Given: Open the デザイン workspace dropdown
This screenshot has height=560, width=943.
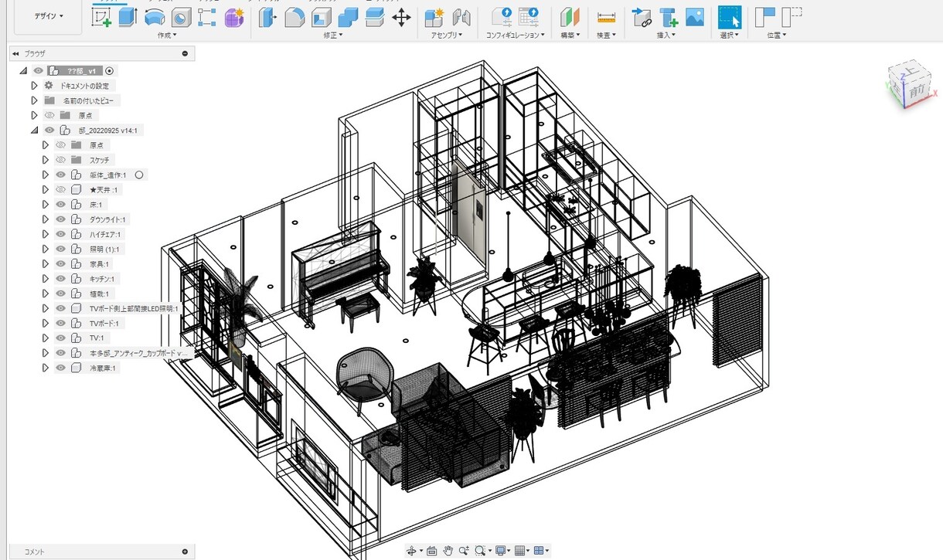Looking at the screenshot, I should [48, 16].
